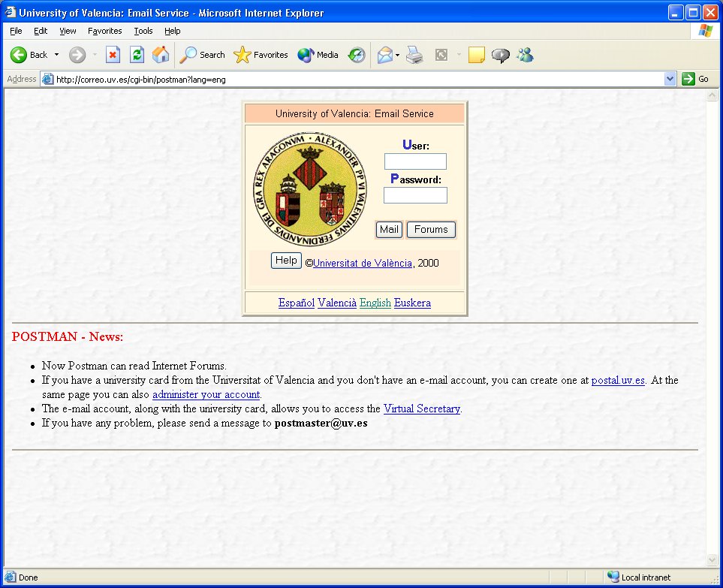Image resolution: width=723 pixels, height=588 pixels.
Task: Open the Tools menu
Action: (x=143, y=31)
